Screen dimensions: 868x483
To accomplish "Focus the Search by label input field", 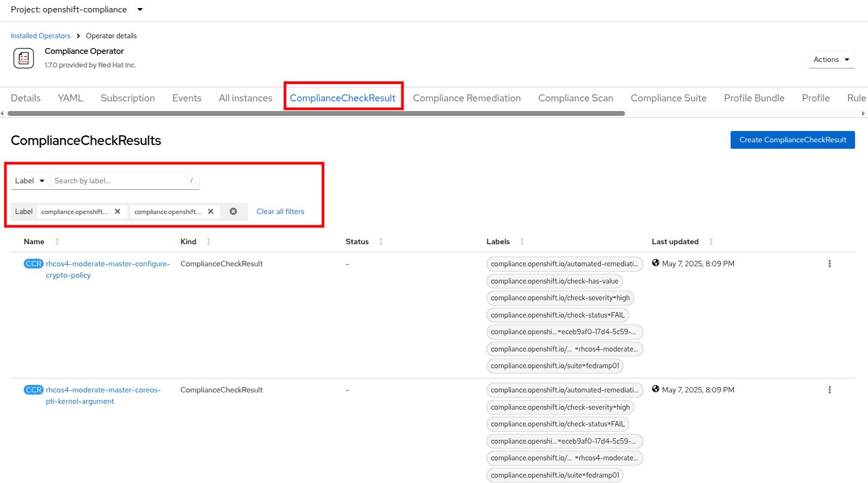I will 120,181.
